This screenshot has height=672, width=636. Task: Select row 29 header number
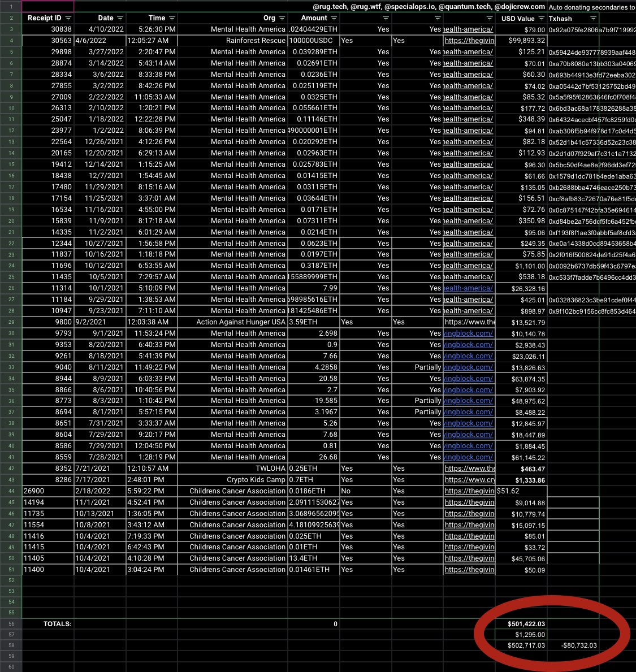tap(11, 322)
